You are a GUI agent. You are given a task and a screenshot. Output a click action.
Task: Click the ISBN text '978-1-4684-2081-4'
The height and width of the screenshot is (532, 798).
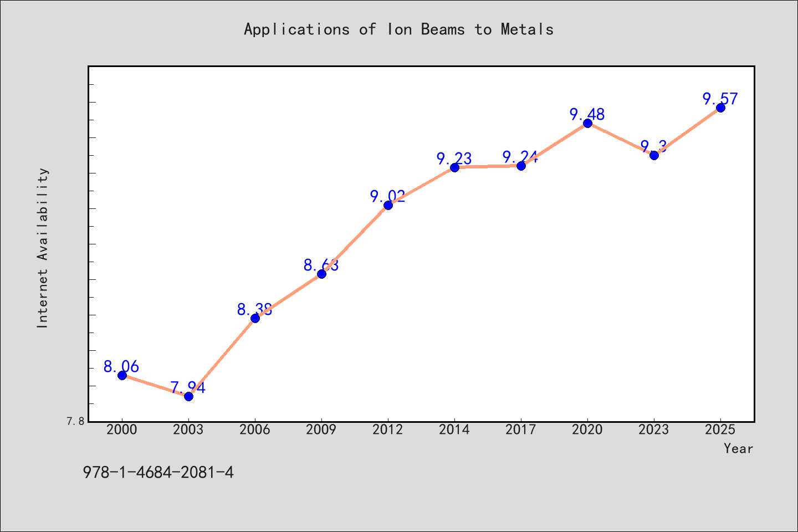click(x=158, y=473)
